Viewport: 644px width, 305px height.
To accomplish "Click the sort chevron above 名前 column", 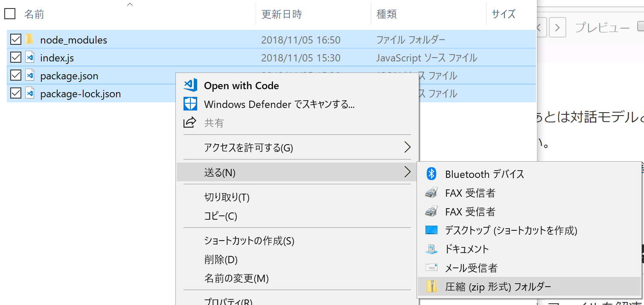I will (x=130, y=4).
